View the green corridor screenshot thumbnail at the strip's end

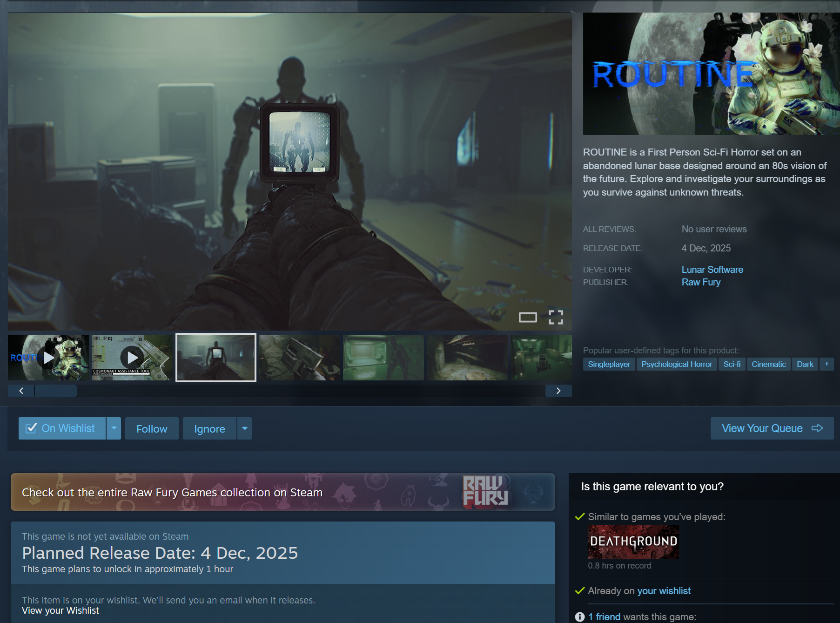tap(541, 358)
